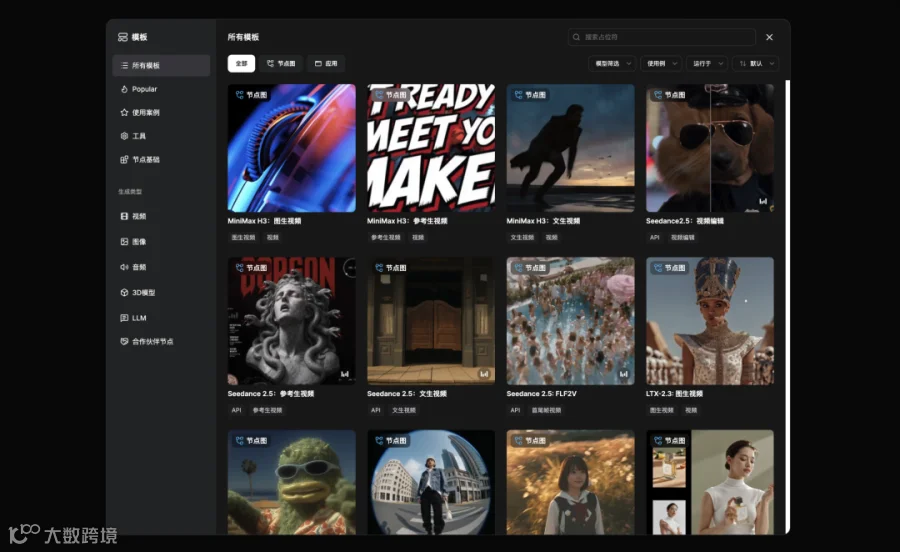Open the girl in golden field thumbnail
This screenshot has width=900, height=552.
(x=571, y=483)
